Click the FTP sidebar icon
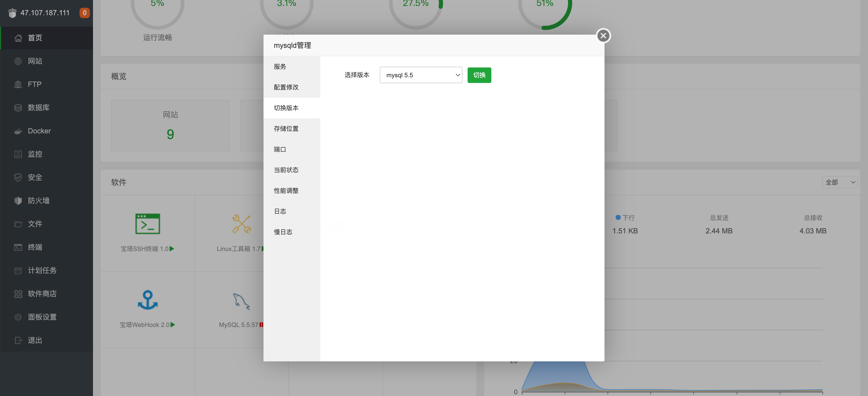This screenshot has height=396, width=868. pos(18,84)
